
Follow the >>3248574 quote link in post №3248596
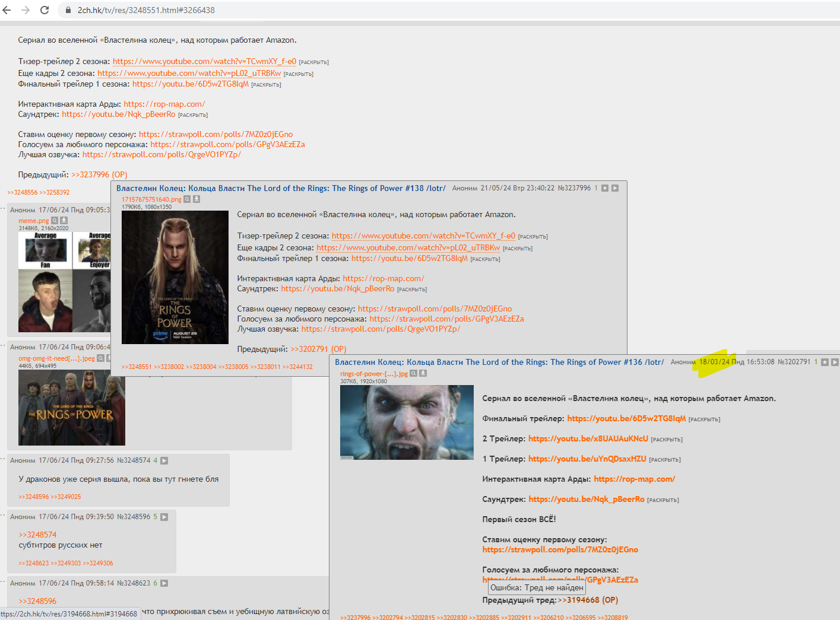(x=37, y=535)
